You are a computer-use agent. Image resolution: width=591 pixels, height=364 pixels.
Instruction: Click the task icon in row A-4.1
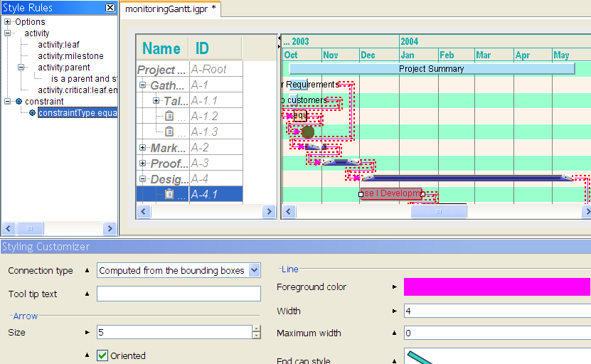click(x=169, y=194)
